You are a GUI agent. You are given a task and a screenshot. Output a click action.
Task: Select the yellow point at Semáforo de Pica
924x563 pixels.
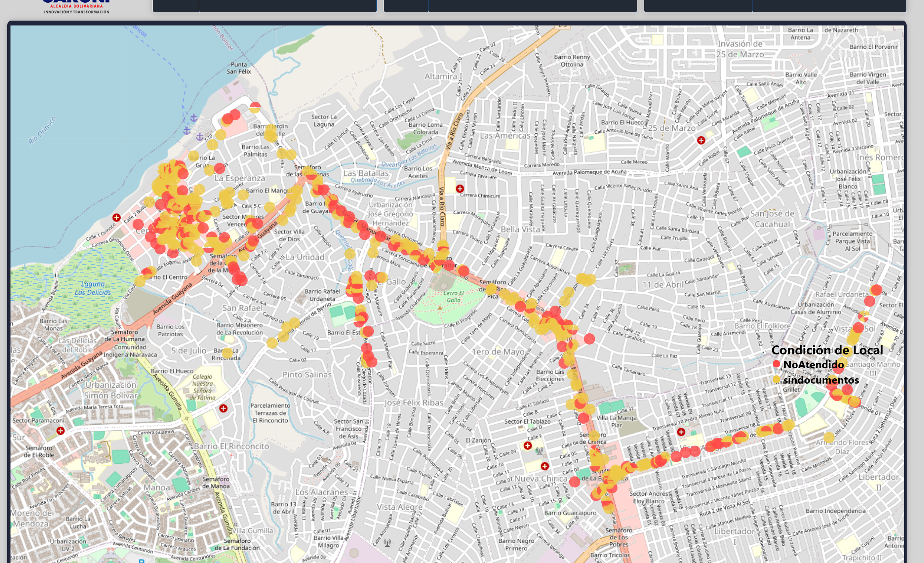coord(491,289)
